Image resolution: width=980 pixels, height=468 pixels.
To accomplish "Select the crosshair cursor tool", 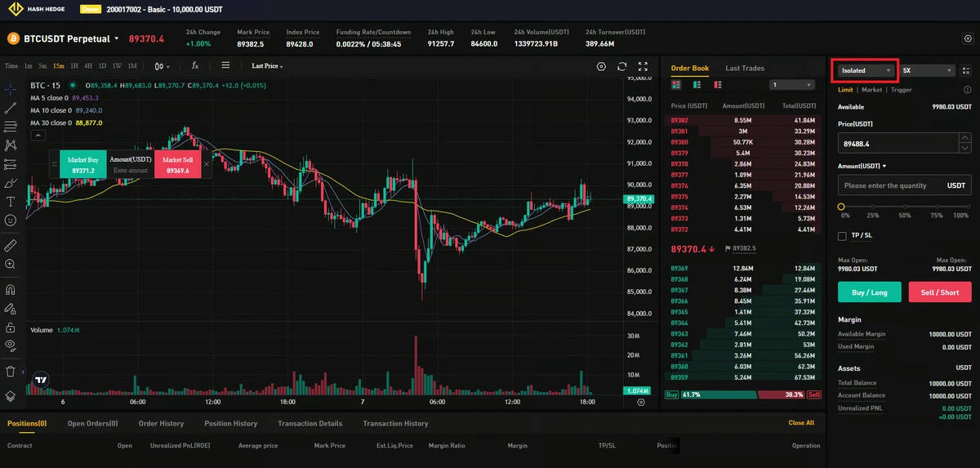I will point(11,88).
